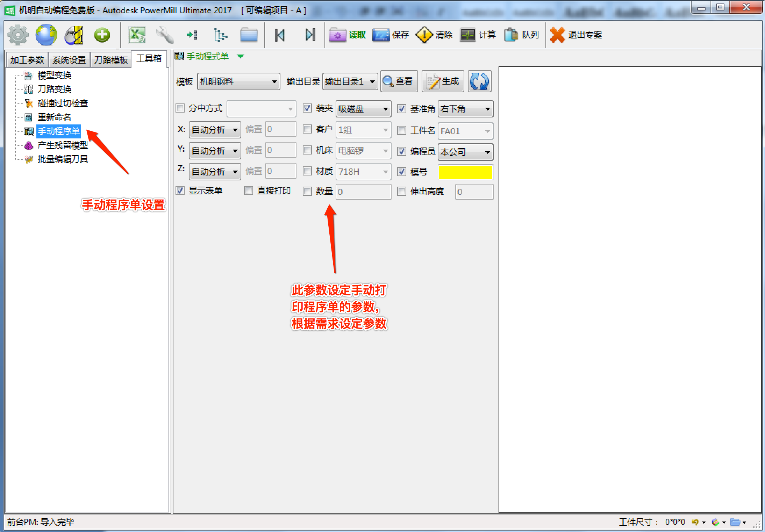Click the 数量 value input field

(363, 192)
